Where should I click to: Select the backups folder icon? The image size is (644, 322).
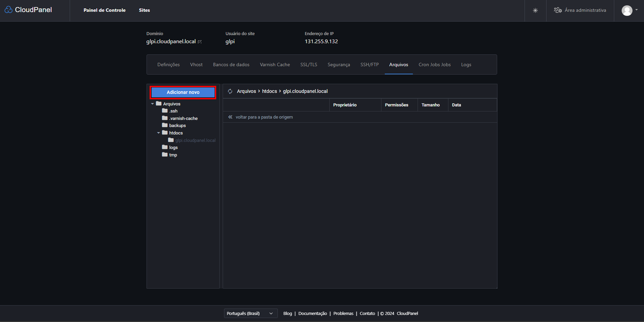[165, 125]
